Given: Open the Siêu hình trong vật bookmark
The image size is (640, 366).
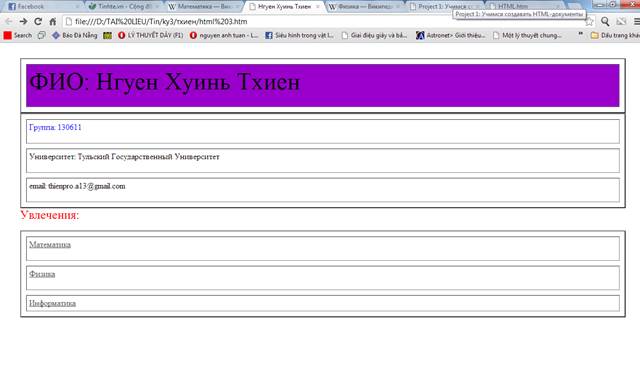Looking at the screenshot, I should coord(300,35).
